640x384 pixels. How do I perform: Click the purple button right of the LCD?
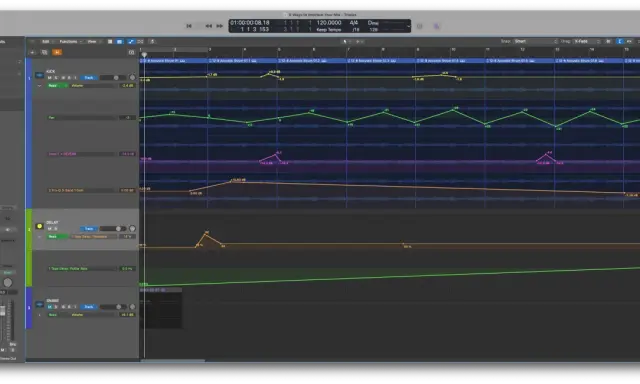pos(436,26)
